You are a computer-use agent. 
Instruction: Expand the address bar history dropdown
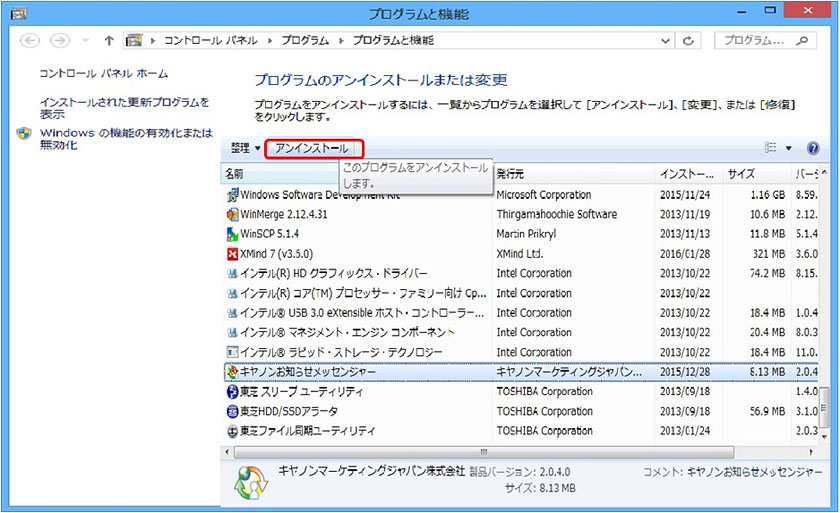pos(666,41)
